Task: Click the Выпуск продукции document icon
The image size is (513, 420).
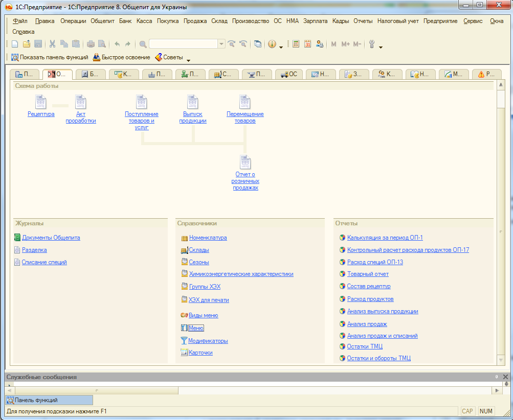Action: click(x=193, y=102)
